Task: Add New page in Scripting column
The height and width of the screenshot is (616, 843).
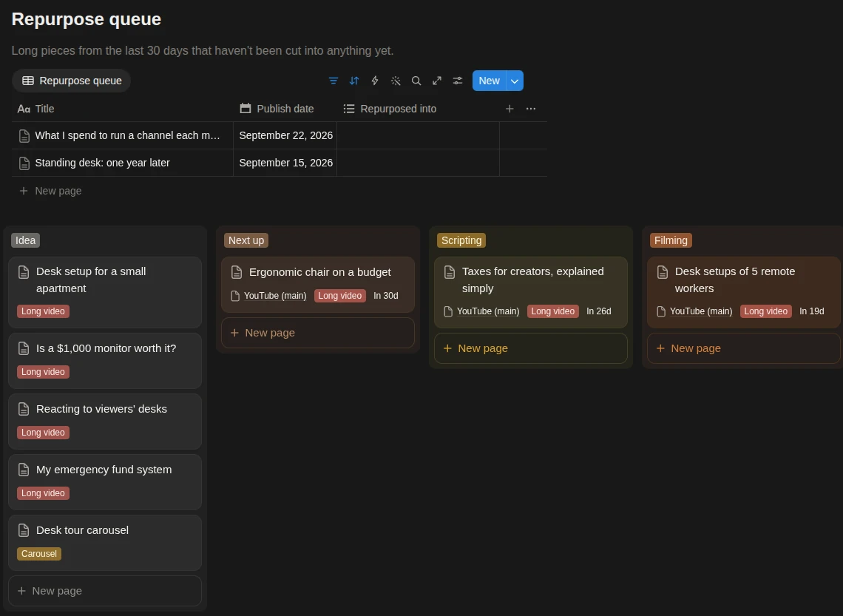Action: click(x=531, y=348)
